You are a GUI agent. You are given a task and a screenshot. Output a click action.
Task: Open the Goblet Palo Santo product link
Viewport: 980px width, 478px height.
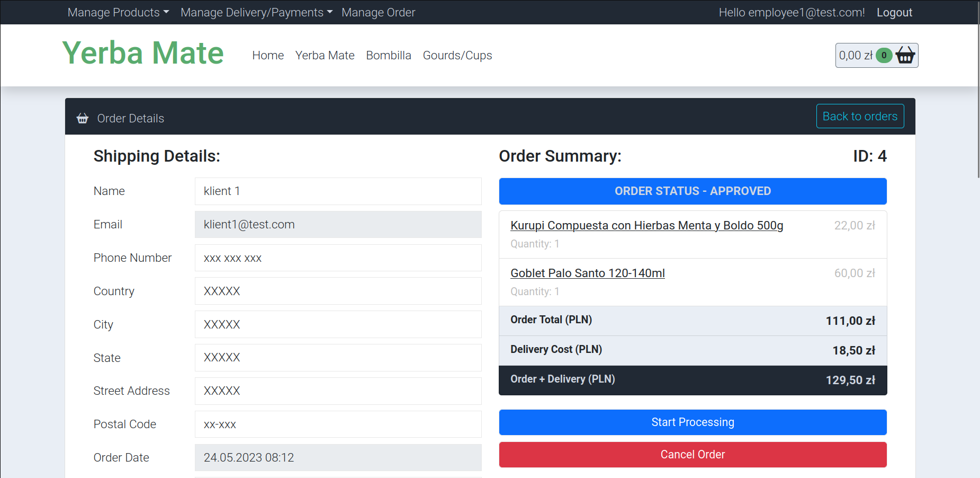coord(587,273)
